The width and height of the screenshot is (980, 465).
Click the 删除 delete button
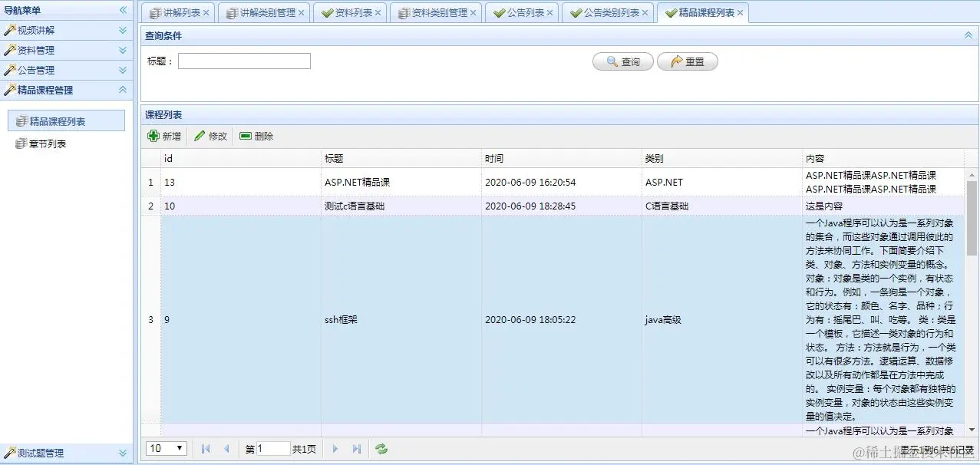pyautogui.click(x=256, y=136)
